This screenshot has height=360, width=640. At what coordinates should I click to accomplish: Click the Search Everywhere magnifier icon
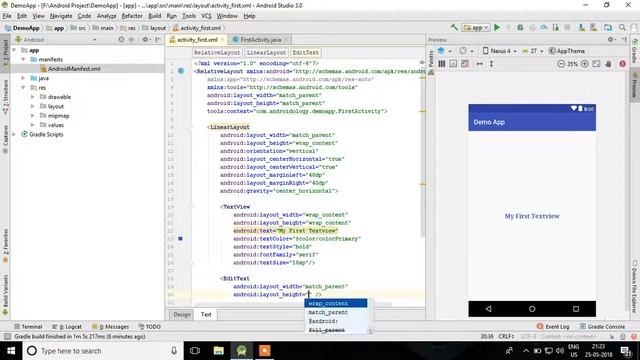pyautogui.click(x=622, y=27)
